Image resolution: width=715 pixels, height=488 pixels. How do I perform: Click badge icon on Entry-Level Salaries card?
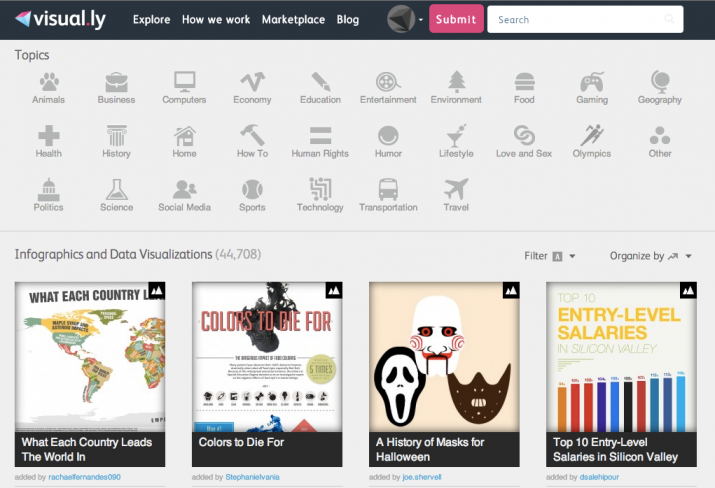[x=688, y=291]
